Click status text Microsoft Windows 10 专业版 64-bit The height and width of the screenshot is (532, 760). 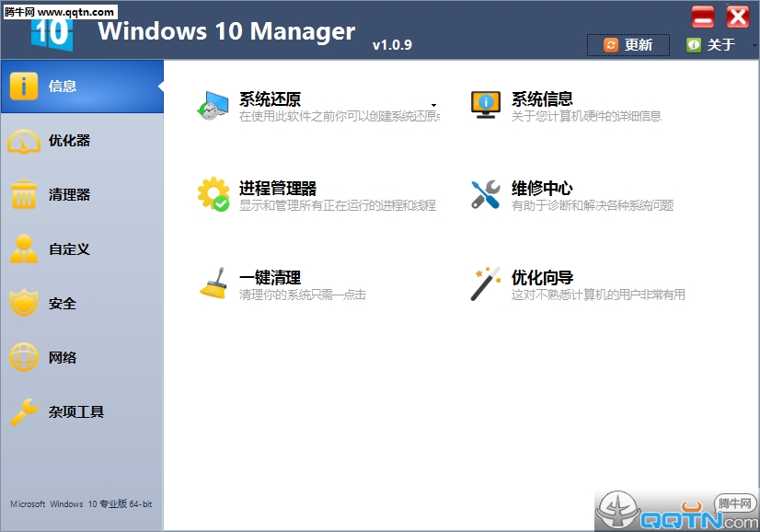[81, 504]
